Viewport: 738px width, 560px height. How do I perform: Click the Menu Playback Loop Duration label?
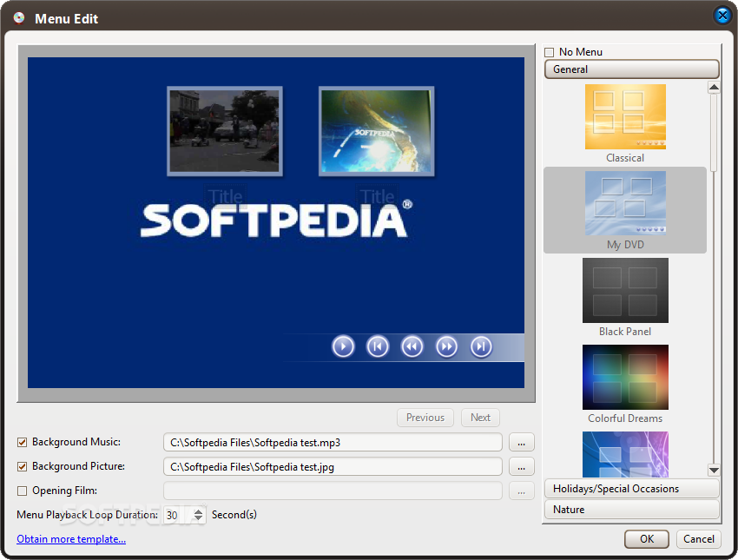pyautogui.click(x=87, y=515)
